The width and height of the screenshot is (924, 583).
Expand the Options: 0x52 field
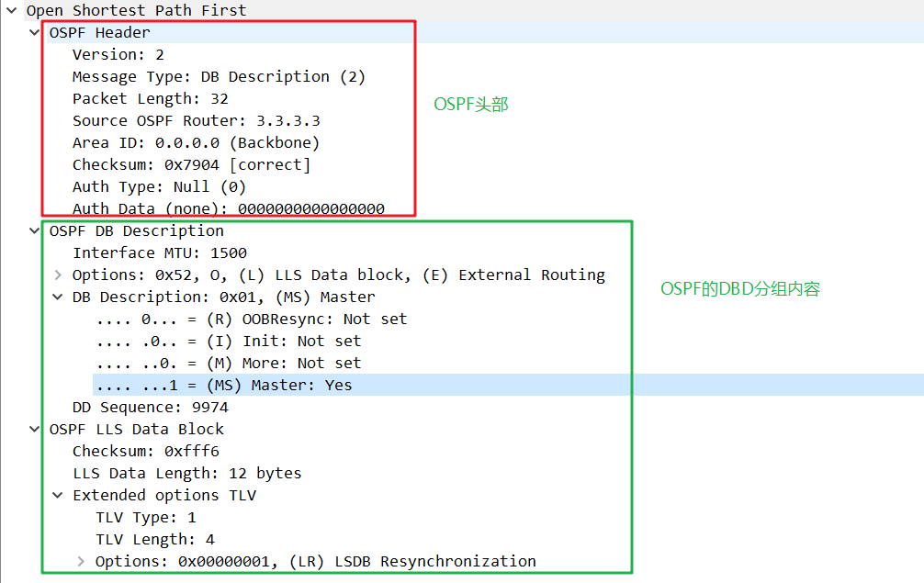[57, 275]
